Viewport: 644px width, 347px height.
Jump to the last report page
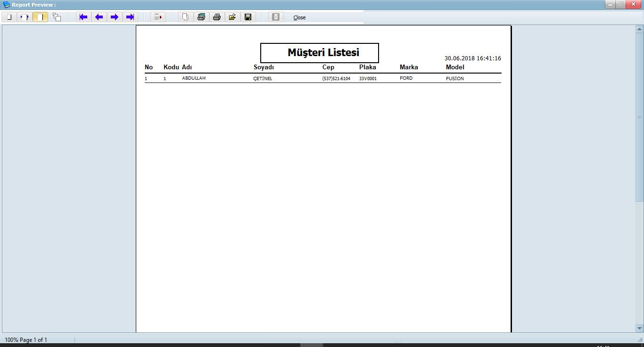click(x=130, y=17)
